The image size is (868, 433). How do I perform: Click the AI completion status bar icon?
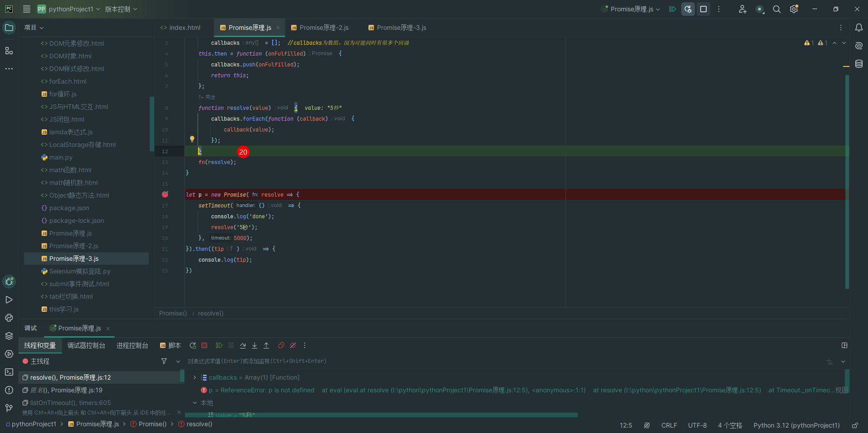tap(647, 425)
